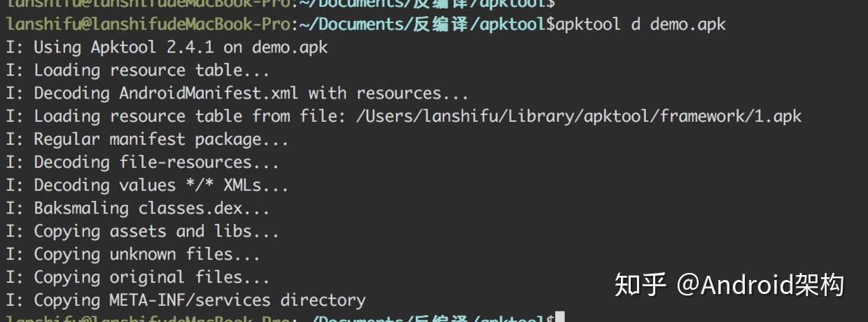Click the 'AndroidManifest.xml' filename text

(209, 94)
